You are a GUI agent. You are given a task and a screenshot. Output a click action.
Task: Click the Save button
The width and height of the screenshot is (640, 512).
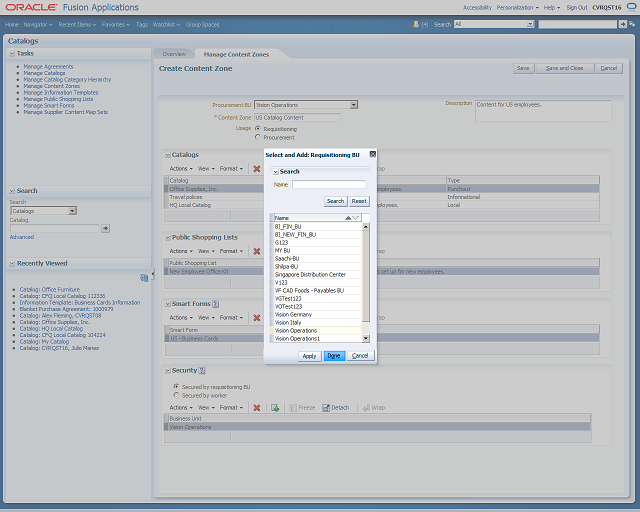coord(523,68)
